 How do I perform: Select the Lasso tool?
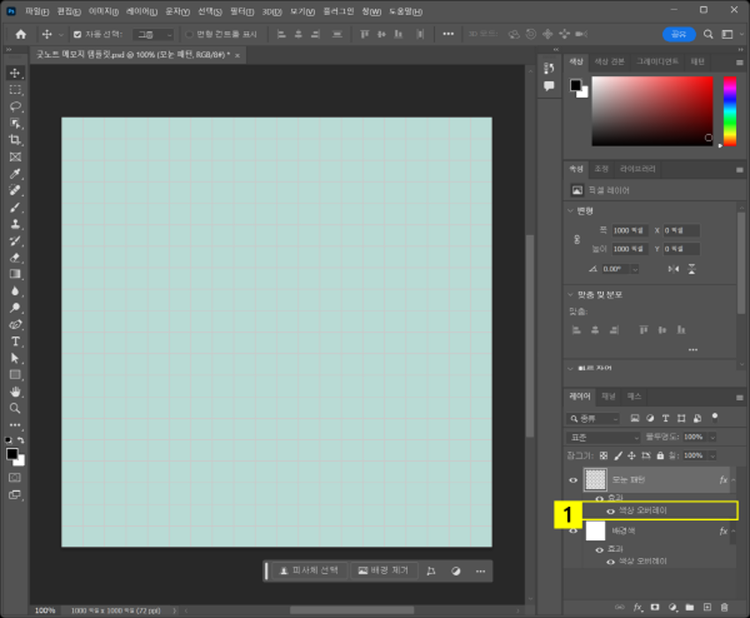point(15,106)
